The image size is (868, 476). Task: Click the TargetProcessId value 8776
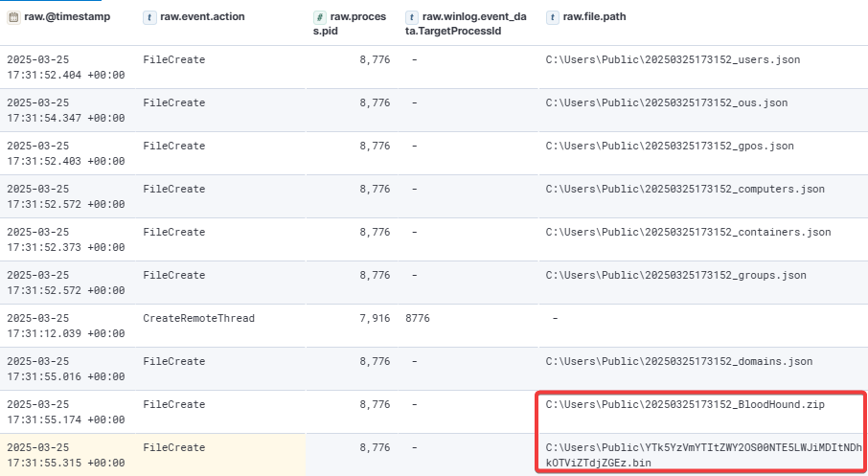point(418,318)
